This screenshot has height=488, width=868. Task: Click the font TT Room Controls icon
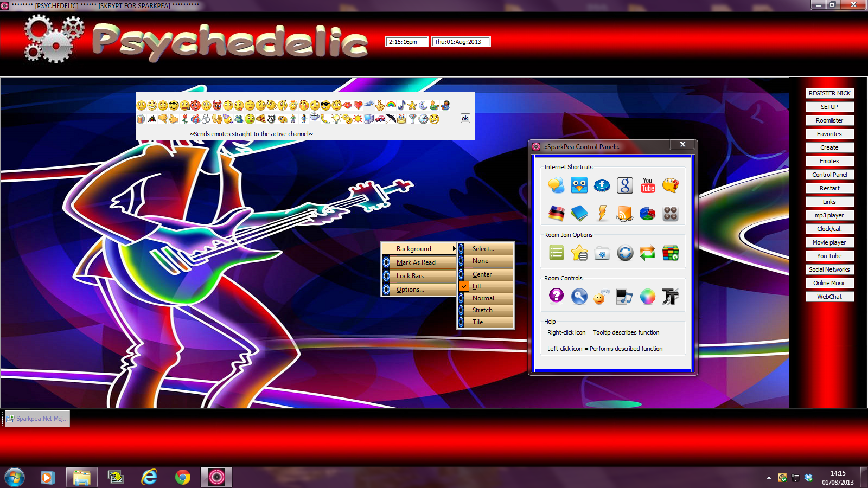pyautogui.click(x=671, y=296)
